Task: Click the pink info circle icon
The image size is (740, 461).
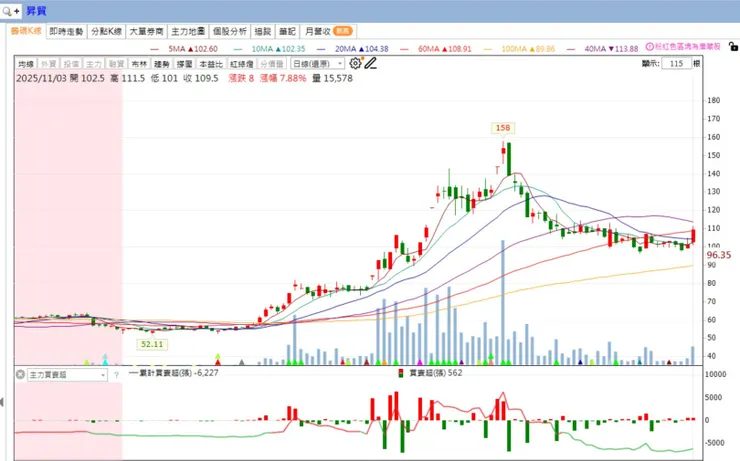Action: coord(649,47)
